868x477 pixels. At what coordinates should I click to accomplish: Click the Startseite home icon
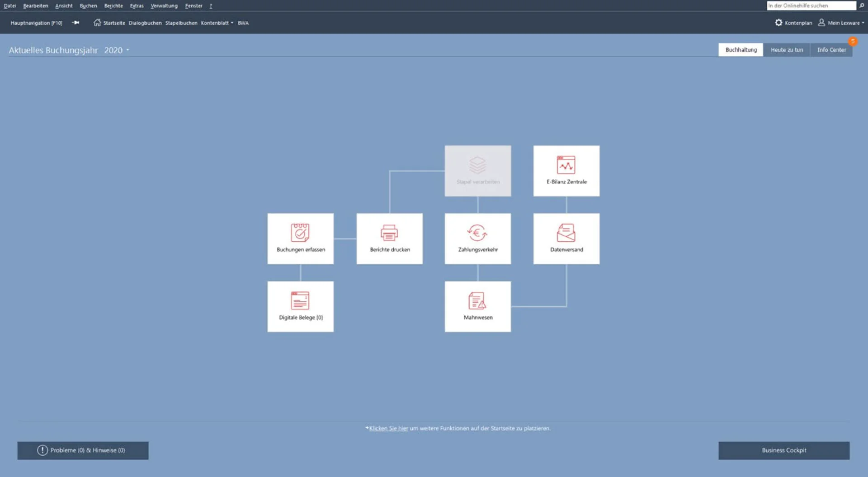click(97, 23)
